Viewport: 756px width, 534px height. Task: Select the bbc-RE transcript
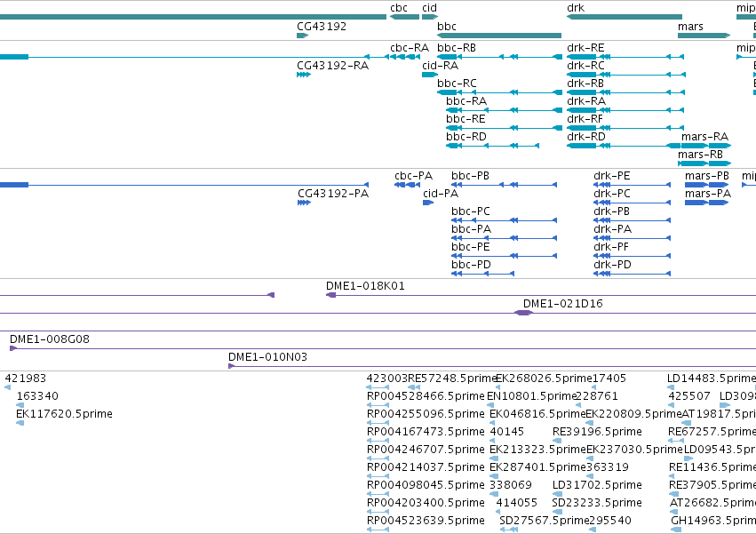coord(504,128)
